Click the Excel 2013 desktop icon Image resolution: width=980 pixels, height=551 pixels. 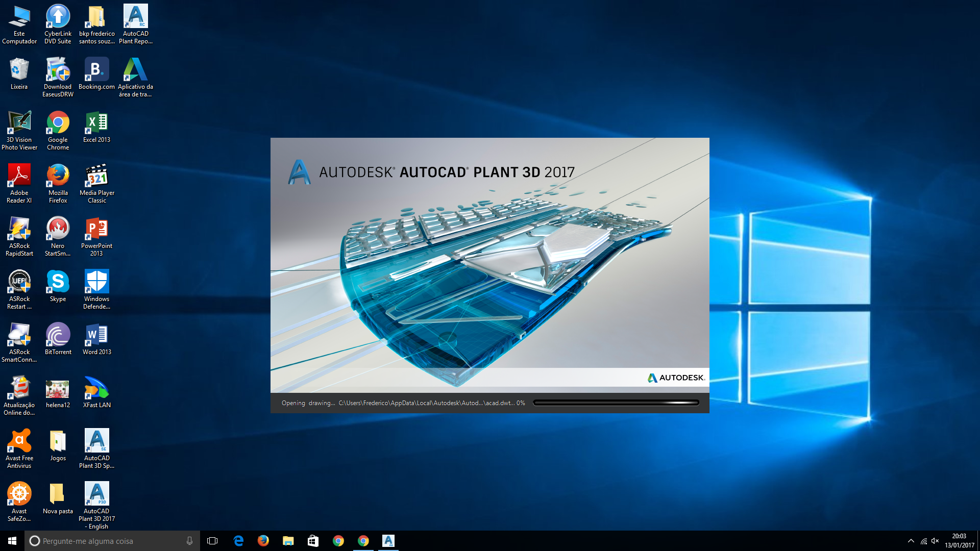click(x=96, y=127)
